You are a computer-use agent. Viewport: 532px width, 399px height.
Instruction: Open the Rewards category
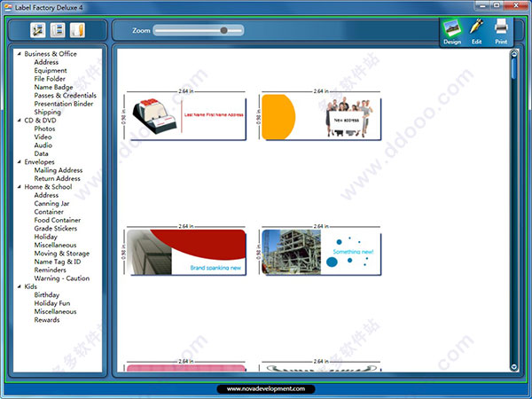(47, 320)
